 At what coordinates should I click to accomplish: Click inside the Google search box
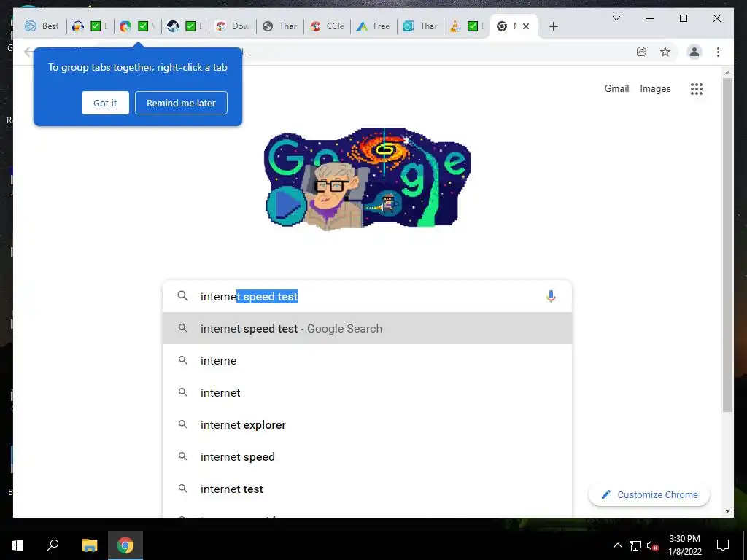pos(367,296)
